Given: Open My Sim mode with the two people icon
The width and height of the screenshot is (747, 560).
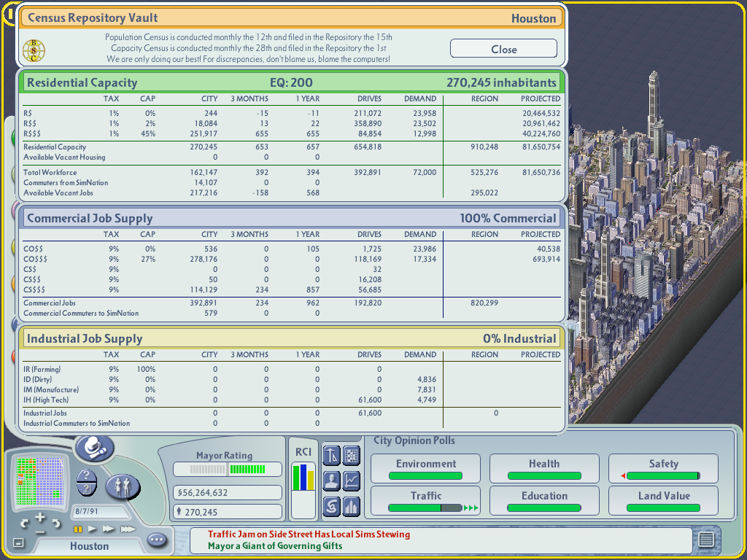Looking at the screenshot, I should coord(123,486).
